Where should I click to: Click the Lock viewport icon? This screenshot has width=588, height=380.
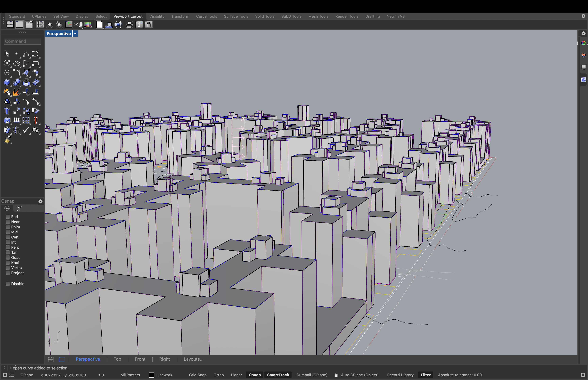click(x=149, y=24)
